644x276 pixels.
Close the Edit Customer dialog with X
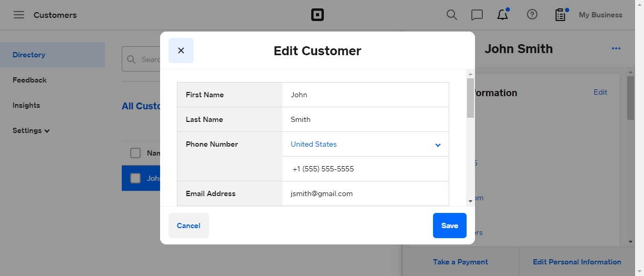coord(181,50)
